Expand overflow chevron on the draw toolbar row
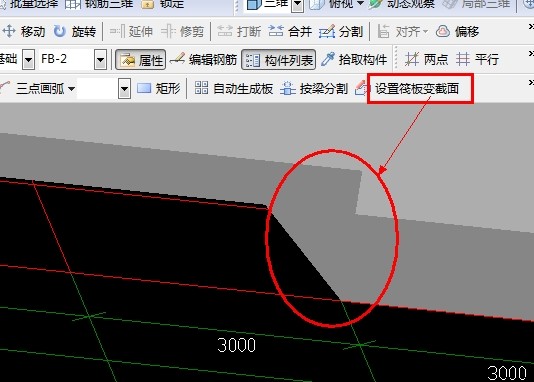This screenshot has width=534, height=382. 531,83
